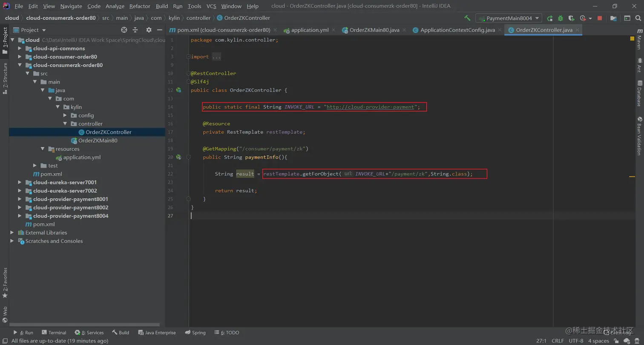Open the Ant tool window
Viewport: 644px width, 345px height.
(639, 65)
